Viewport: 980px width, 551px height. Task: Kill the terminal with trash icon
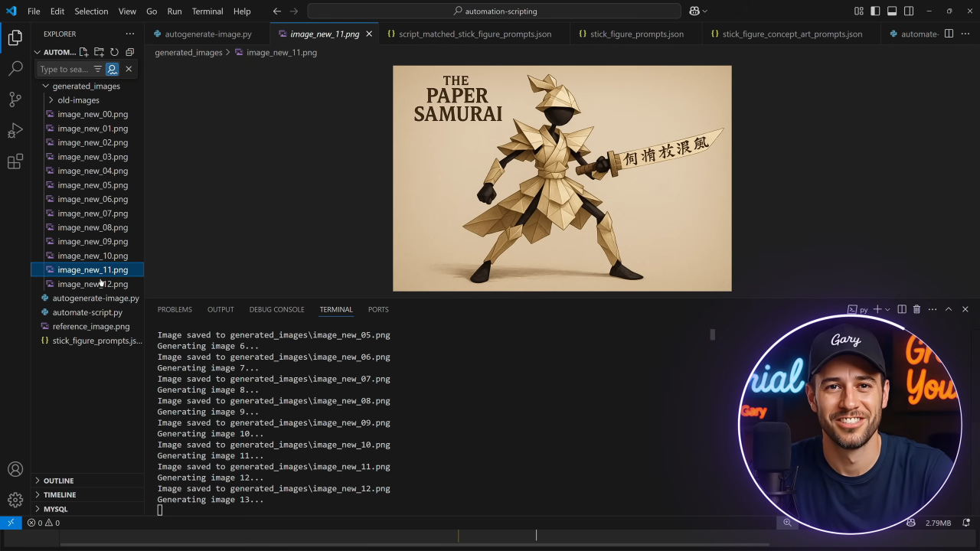[916, 309]
